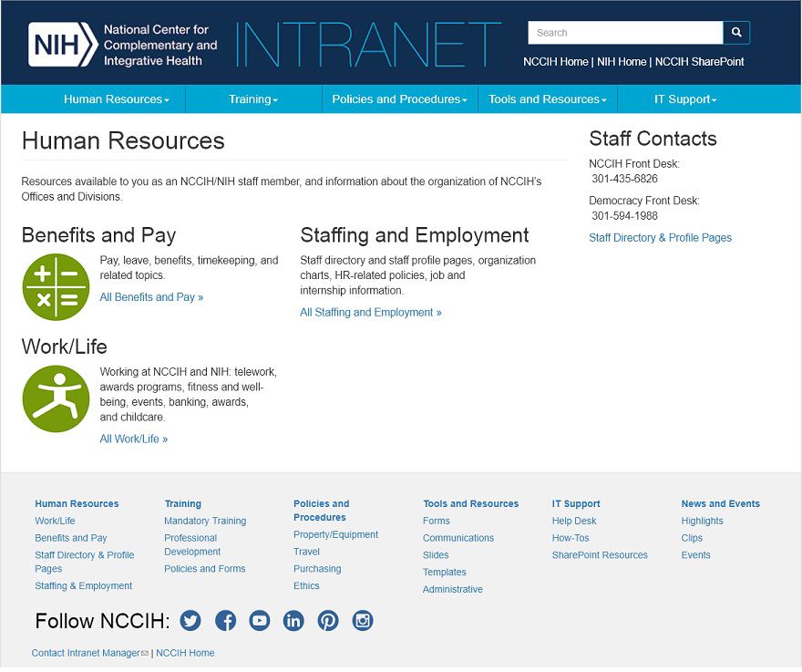Open Policies and Forms footer link
The height and width of the screenshot is (672, 802).
pyautogui.click(x=204, y=569)
